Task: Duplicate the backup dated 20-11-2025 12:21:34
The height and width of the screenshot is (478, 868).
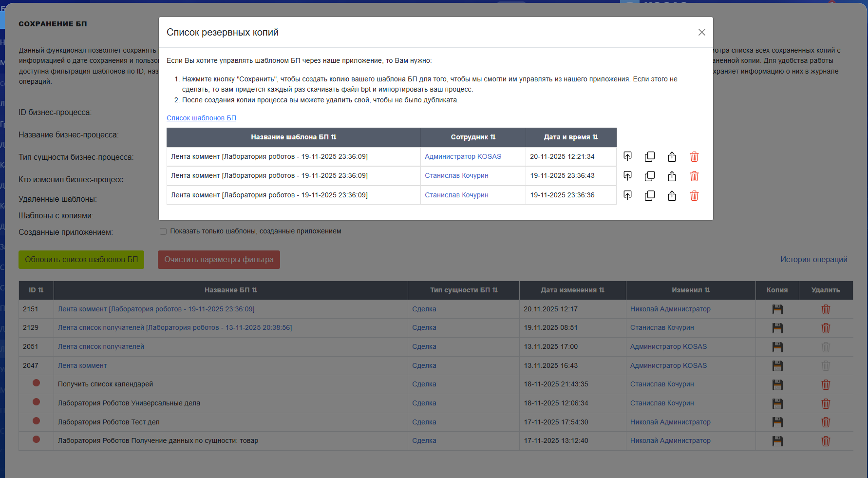Action: tap(650, 156)
